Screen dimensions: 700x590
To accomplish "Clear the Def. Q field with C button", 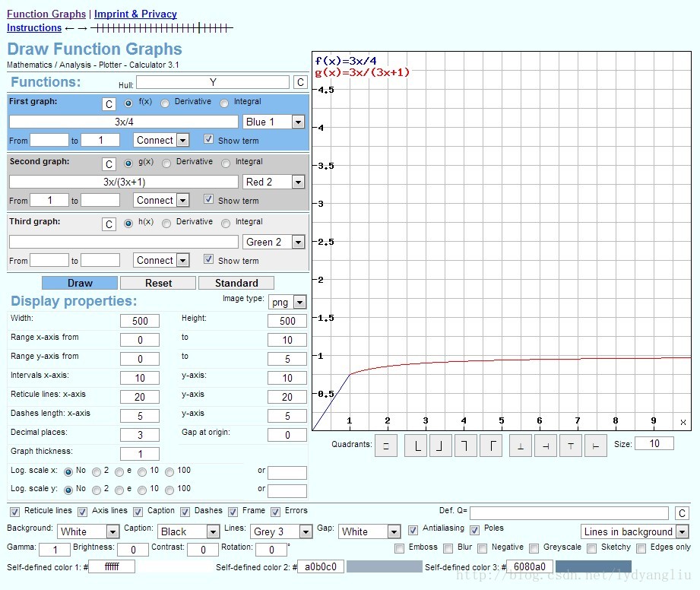I will [682, 513].
